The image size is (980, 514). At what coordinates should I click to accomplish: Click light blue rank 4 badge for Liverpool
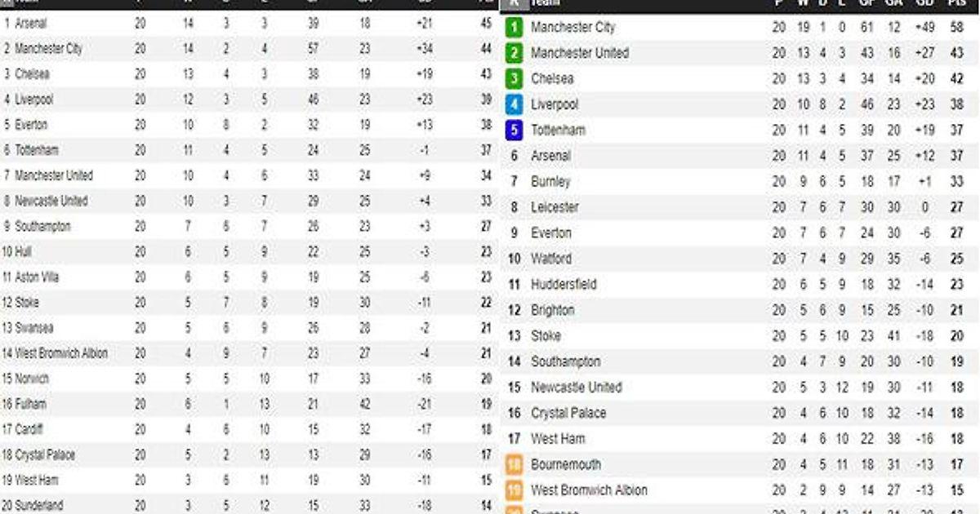click(514, 104)
